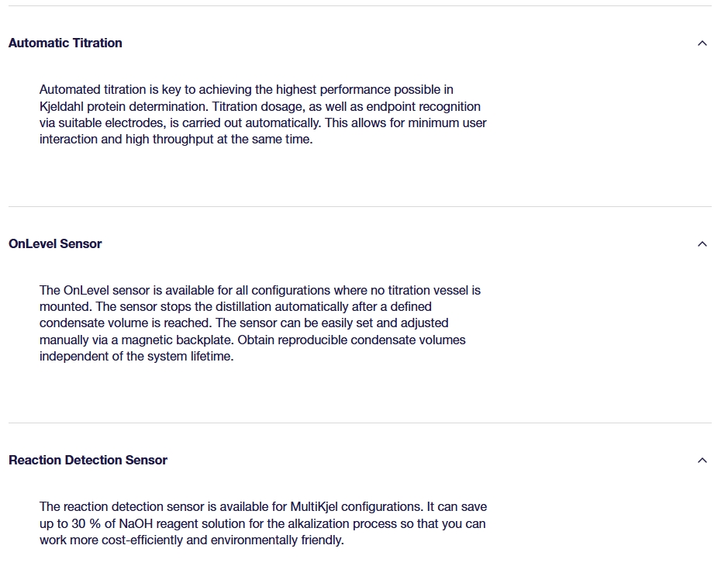Click the OnLevel Sensor heading
This screenshot has height=566, width=728.
point(55,244)
